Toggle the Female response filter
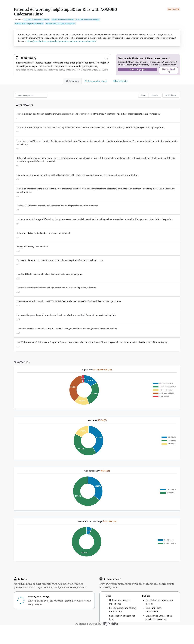Image resolution: width=194 pixels, height=644 pixels. click(155, 95)
